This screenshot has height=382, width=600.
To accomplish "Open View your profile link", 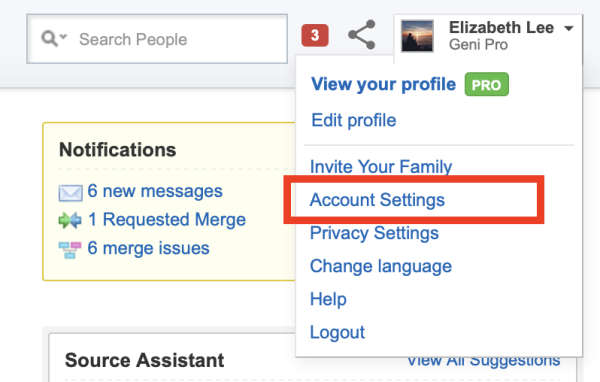I will [383, 84].
